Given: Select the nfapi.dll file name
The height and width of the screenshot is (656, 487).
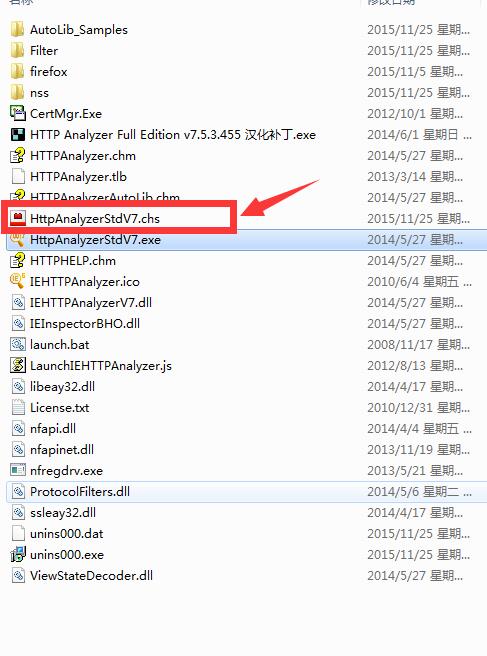Looking at the screenshot, I should (53, 429).
